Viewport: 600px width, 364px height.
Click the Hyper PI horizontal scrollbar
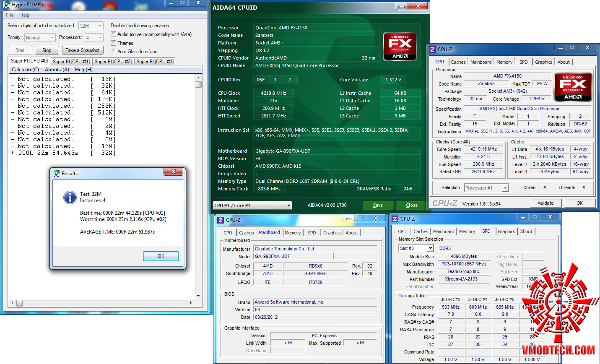point(101,303)
